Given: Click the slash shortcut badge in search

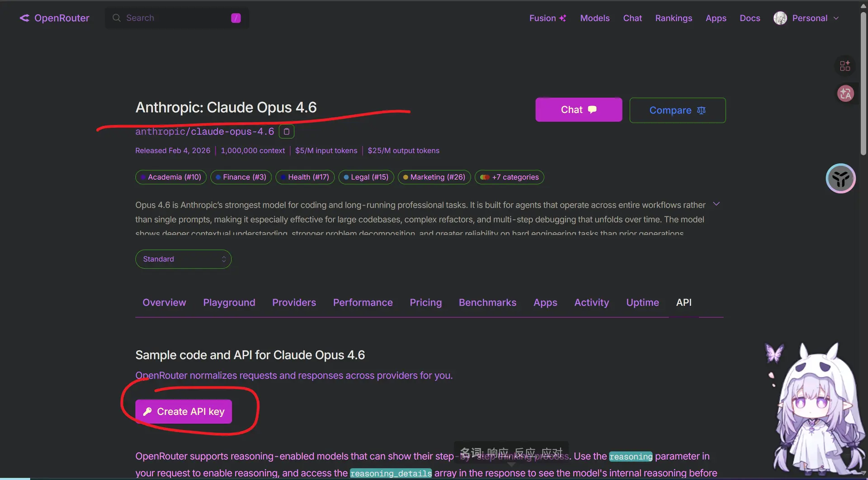Looking at the screenshot, I should coord(236,18).
